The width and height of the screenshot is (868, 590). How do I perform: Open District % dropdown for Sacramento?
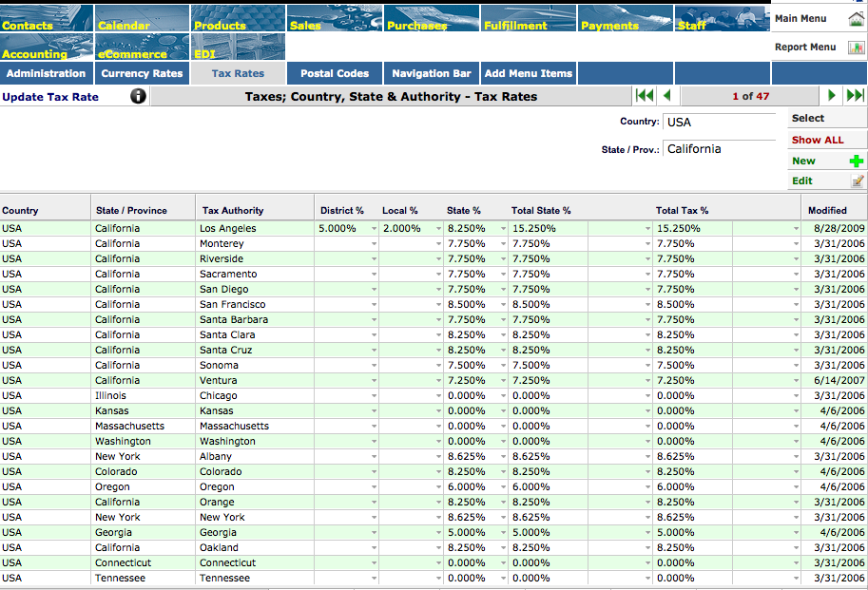374,275
